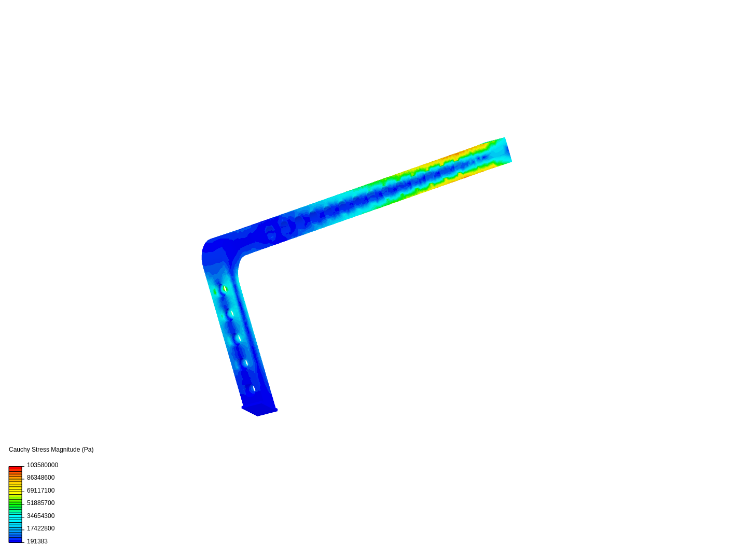Click the dark blue bottom band of the color legend
The height and width of the screenshot is (560, 747).
pos(16,540)
